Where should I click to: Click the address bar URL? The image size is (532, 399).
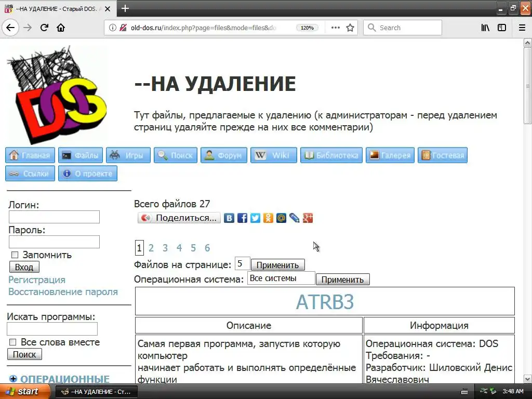point(204,28)
